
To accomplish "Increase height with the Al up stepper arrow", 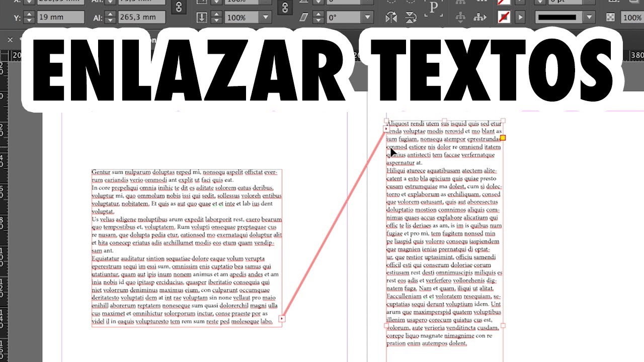I will (x=110, y=14).
